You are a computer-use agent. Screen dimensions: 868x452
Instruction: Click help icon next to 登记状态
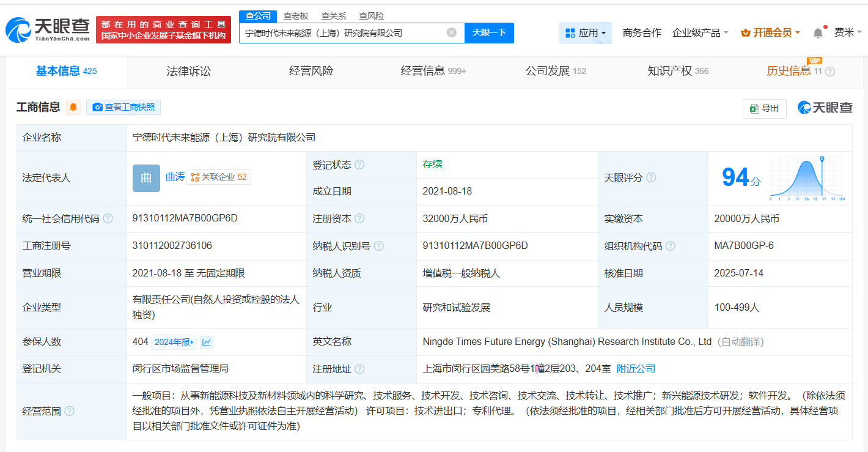point(359,165)
